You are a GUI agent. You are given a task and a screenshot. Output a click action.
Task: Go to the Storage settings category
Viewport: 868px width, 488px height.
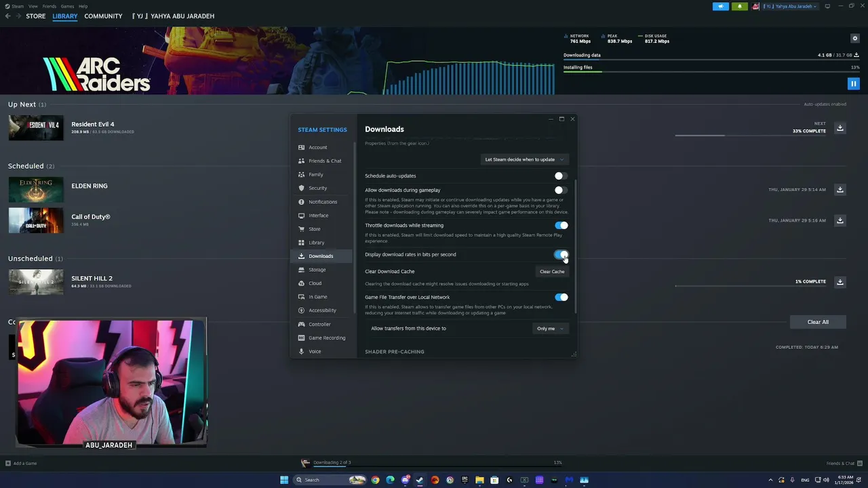pyautogui.click(x=322, y=270)
